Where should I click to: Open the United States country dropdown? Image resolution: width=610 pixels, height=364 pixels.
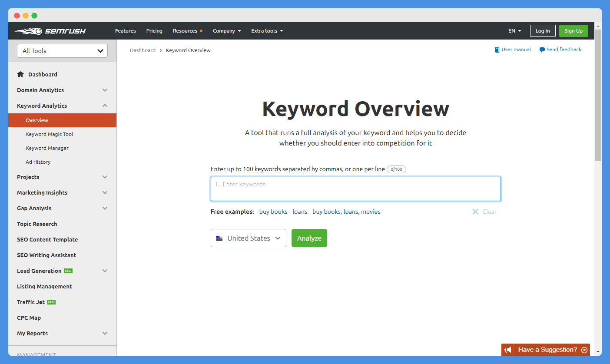(249, 238)
